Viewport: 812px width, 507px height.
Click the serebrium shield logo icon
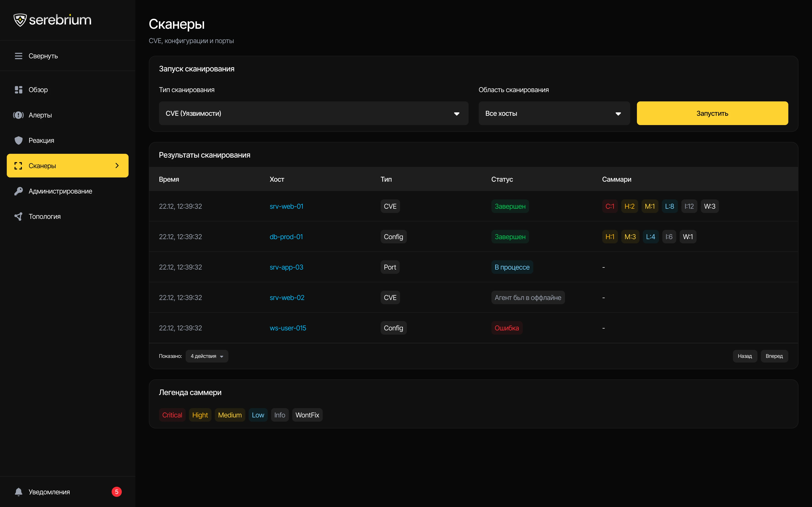point(20,20)
